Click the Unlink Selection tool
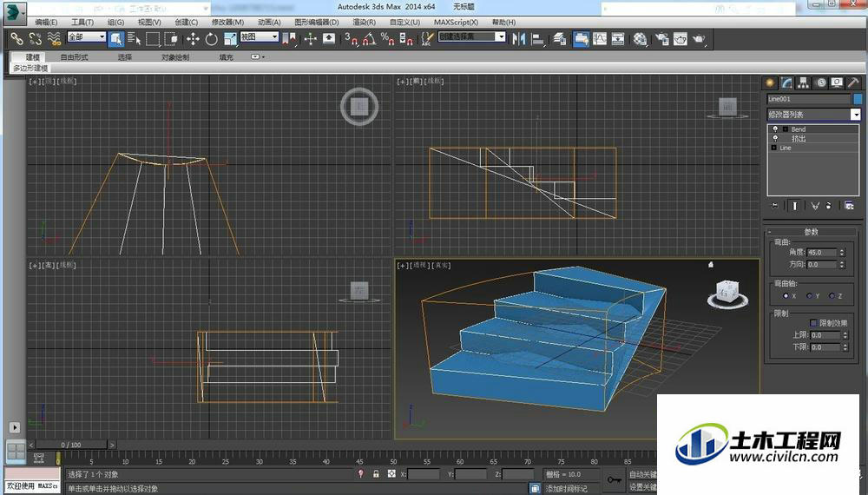Viewport: 868px width, 495px height. click(x=36, y=39)
